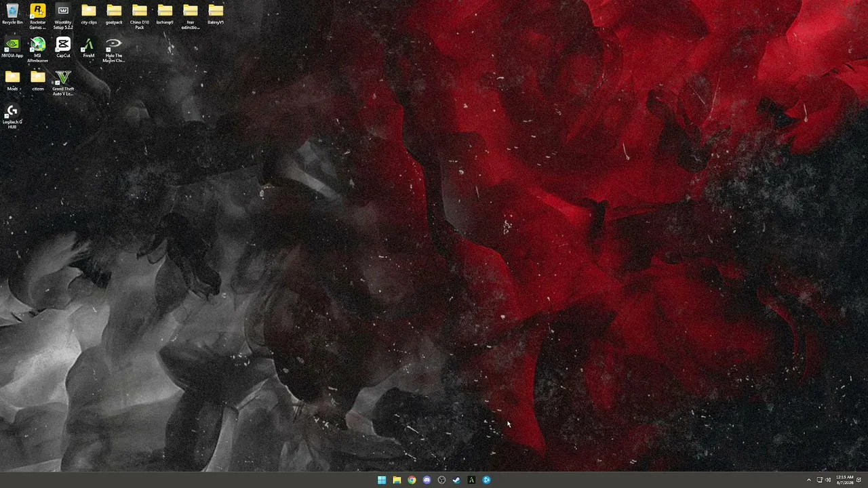
Task: Select the MSI Afterburner shortcut
Action: (x=38, y=50)
